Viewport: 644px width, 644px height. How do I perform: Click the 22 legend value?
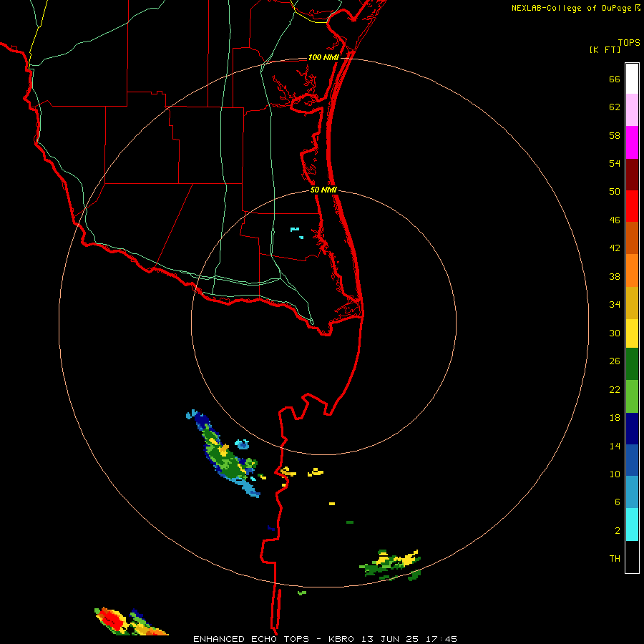[615, 390]
